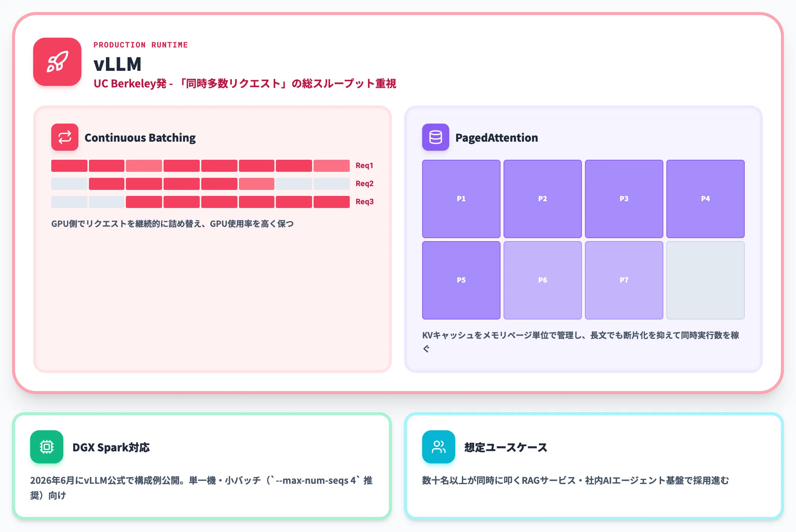Click the last red segment in Req3 row
The image size is (796, 532).
(x=332, y=202)
